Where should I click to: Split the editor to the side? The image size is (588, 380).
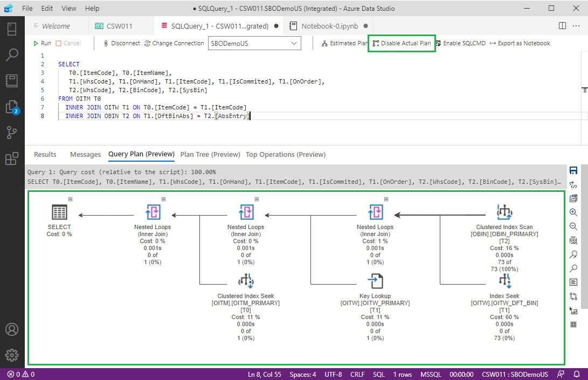(x=562, y=26)
